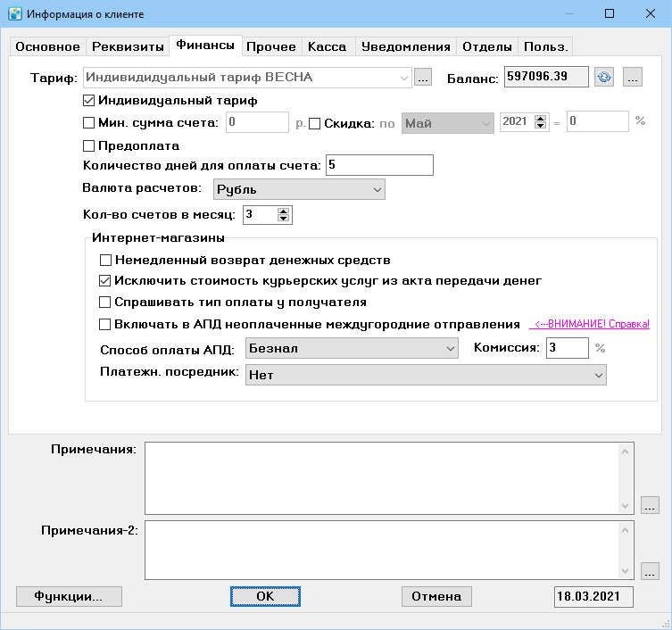This screenshot has width=672, height=630.
Task: Enable Включать в АПД неоплаченные отправления
Action: coord(105,325)
